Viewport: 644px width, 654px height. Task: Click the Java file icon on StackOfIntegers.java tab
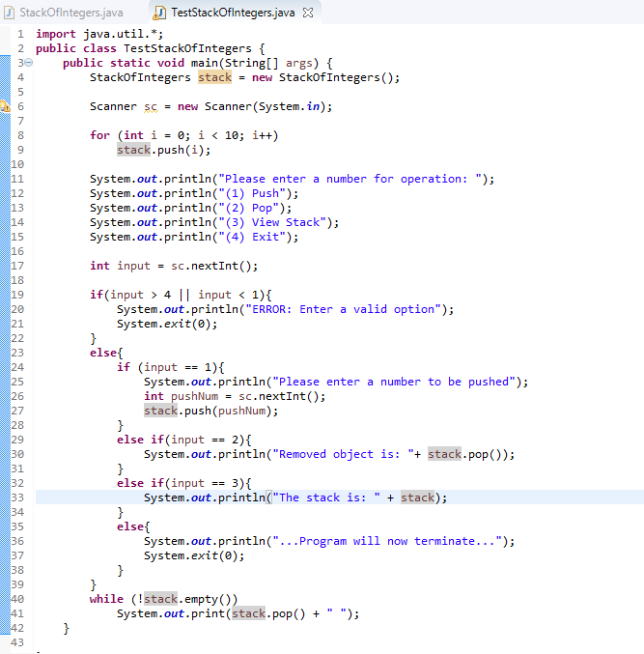9,13
